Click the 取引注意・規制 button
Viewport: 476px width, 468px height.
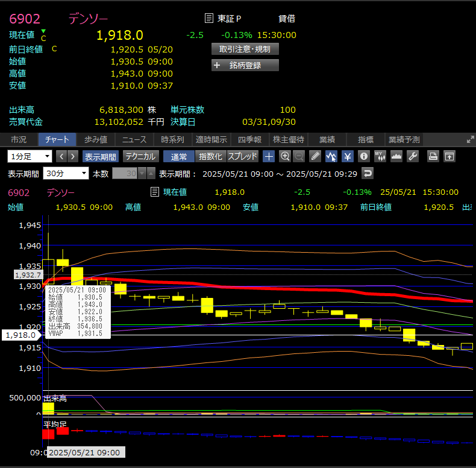click(245, 49)
